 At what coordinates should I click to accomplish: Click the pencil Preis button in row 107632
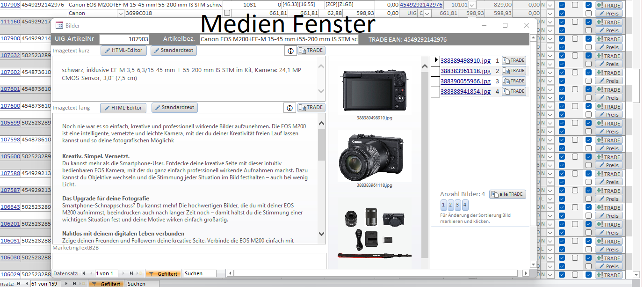(x=608, y=64)
